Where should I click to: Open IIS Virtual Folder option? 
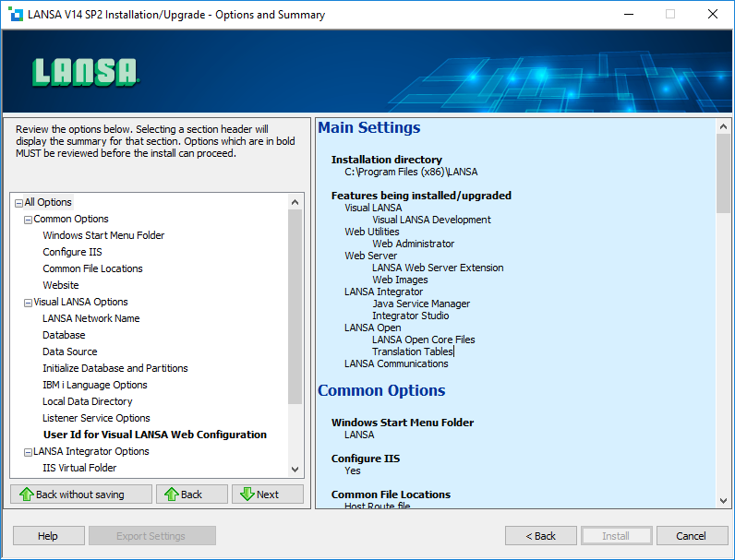79,468
